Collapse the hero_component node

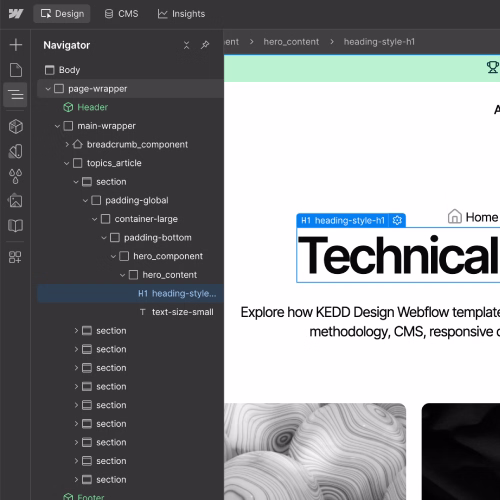(113, 256)
